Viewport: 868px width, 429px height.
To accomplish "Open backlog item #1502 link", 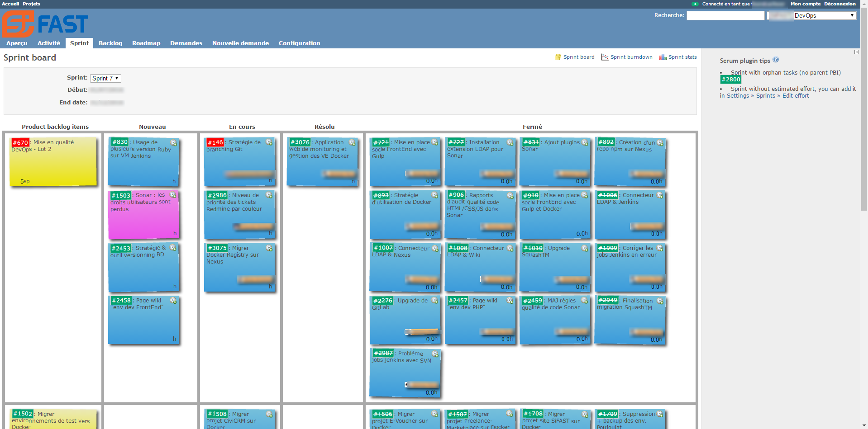I will 23,414.
